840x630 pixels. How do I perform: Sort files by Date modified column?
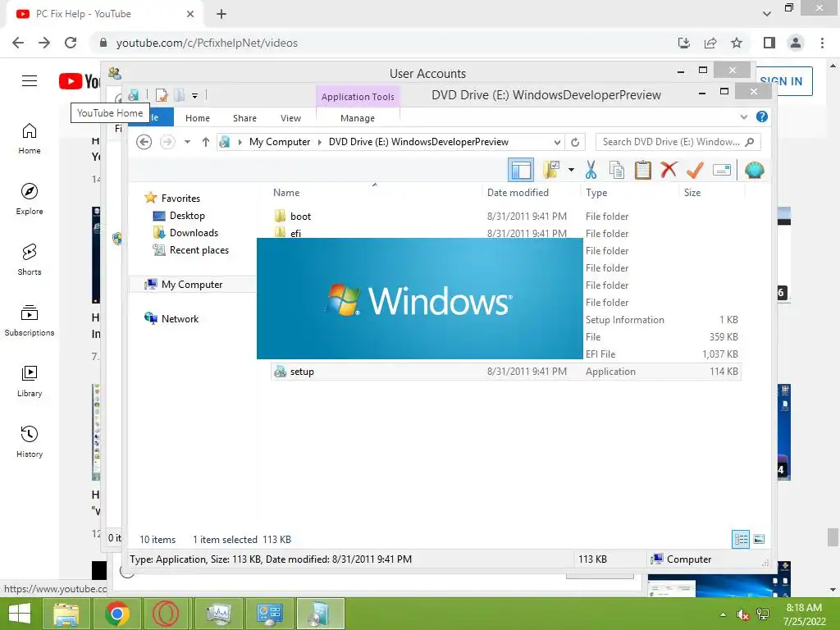pos(518,193)
